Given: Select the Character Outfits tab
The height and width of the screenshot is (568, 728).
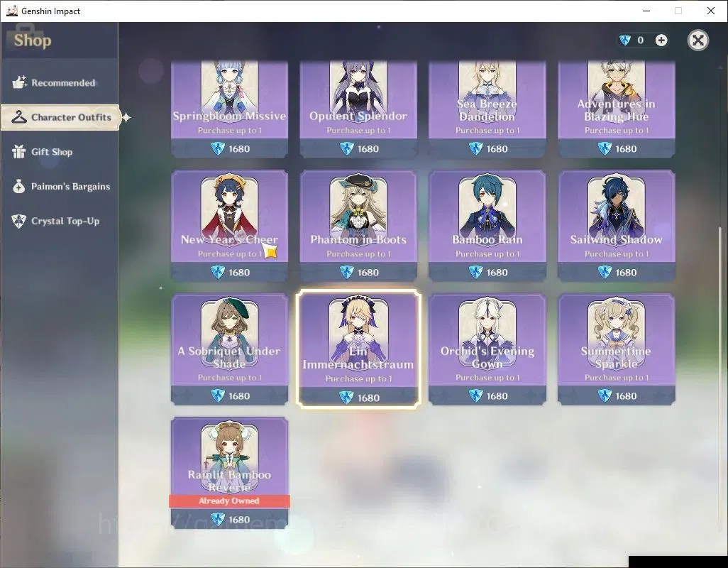Looking at the screenshot, I should click(60, 117).
